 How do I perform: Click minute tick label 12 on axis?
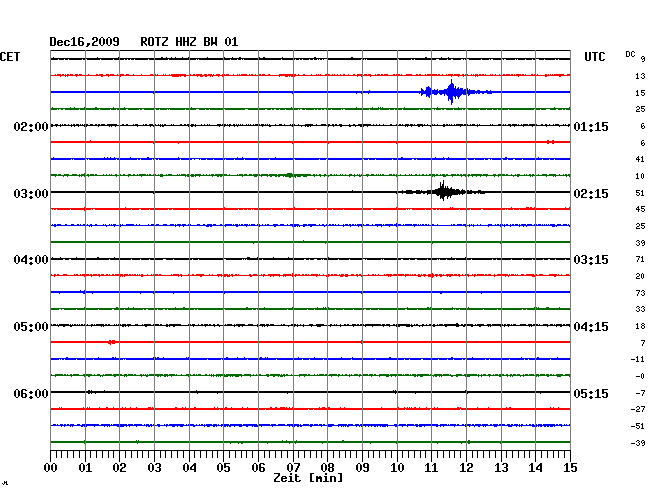click(466, 468)
